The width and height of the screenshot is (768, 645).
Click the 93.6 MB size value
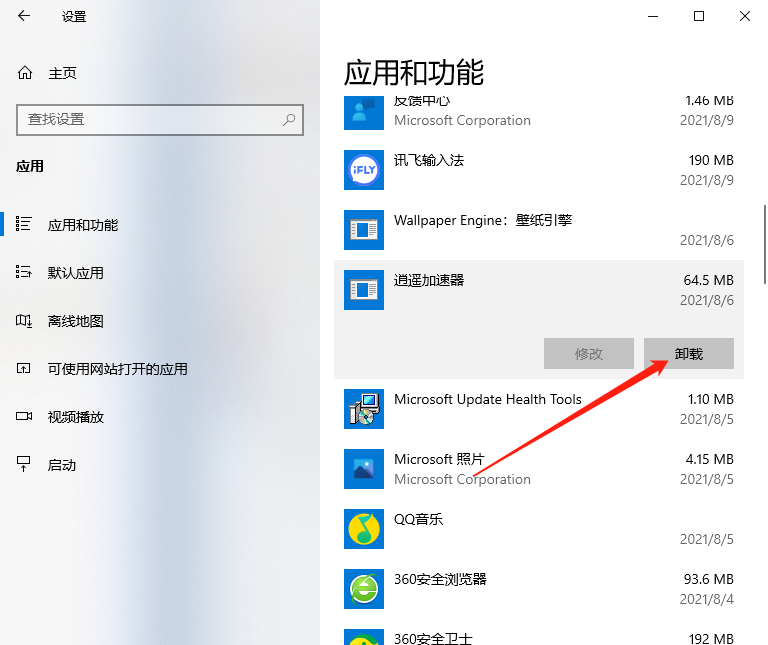tap(708, 579)
